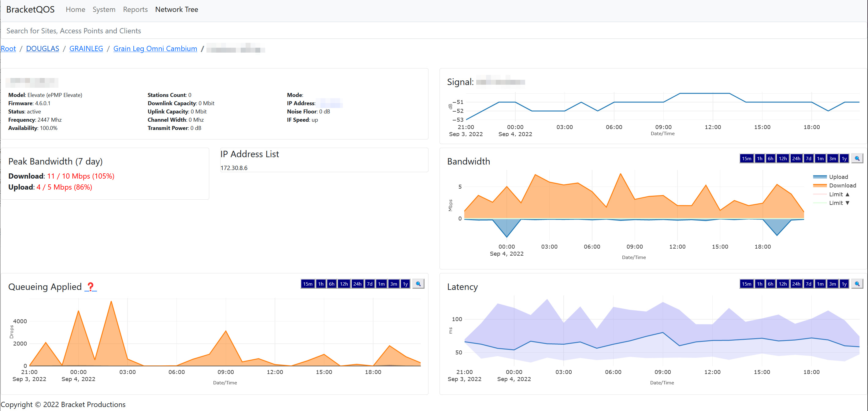Click the Root breadcrumb link
Image resolution: width=868 pixels, height=411 pixels.
(8, 49)
